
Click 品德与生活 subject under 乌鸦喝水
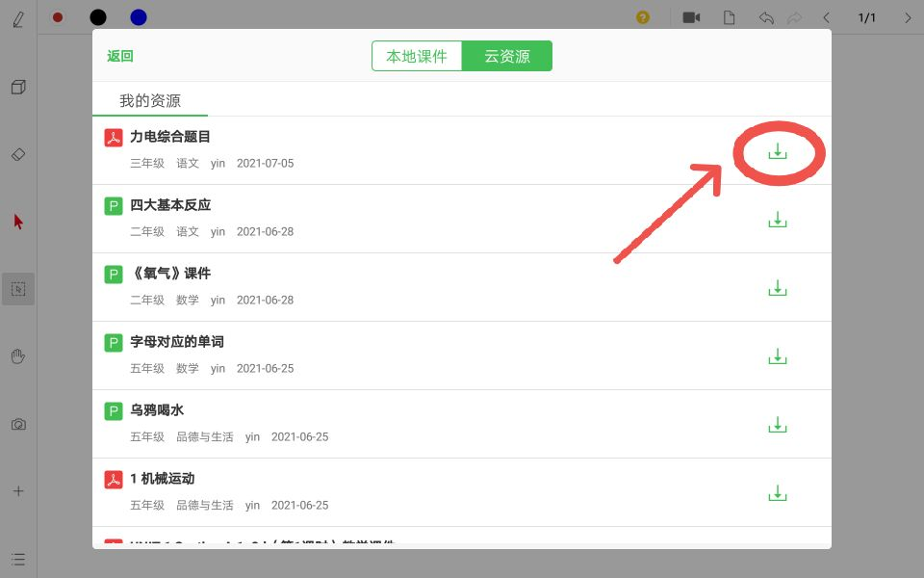point(205,437)
